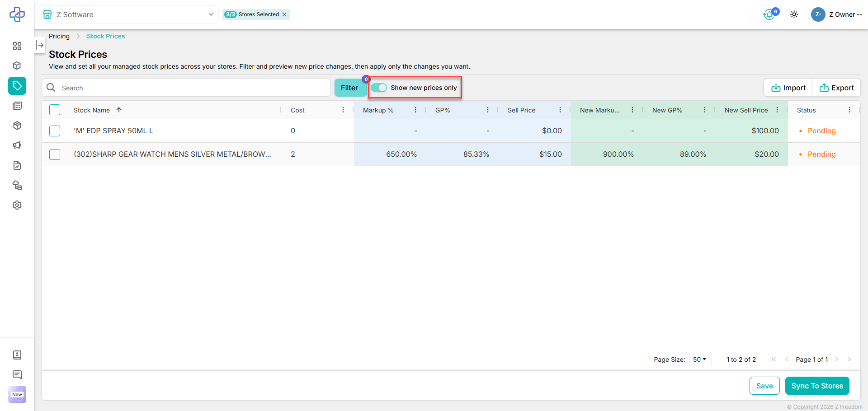Open the Z Software store dropdown
868x411 pixels.
tap(128, 14)
